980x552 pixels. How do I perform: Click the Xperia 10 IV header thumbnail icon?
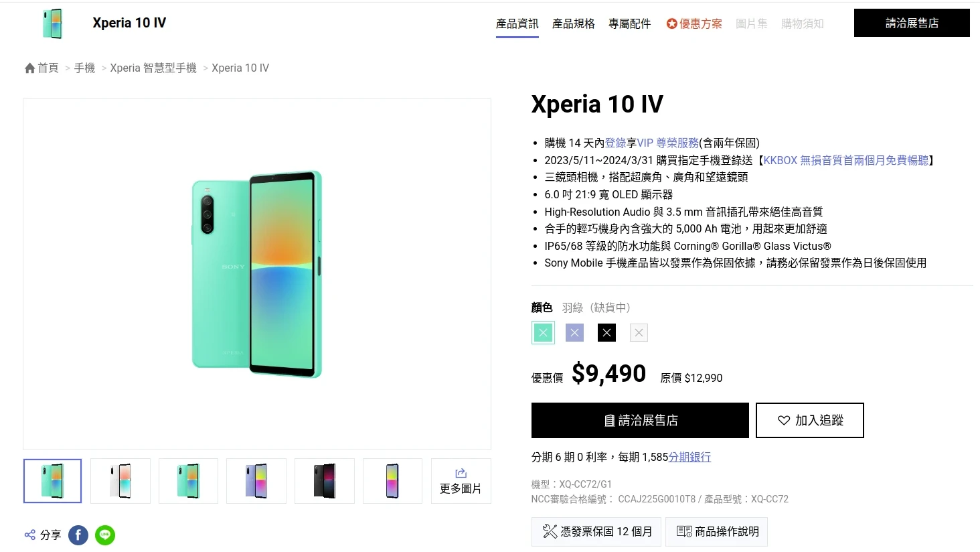pyautogui.click(x=52, y=23)
